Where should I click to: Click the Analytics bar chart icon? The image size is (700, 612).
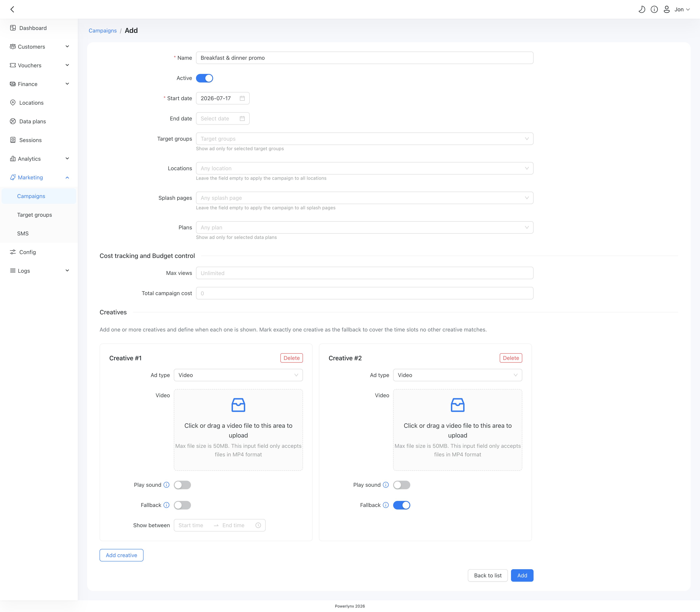13,159
